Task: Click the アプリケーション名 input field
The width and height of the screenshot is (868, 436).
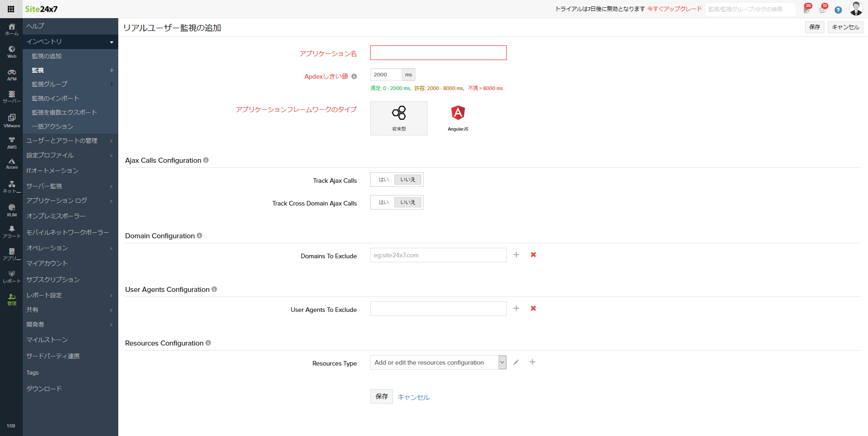Action: [438, 53]
